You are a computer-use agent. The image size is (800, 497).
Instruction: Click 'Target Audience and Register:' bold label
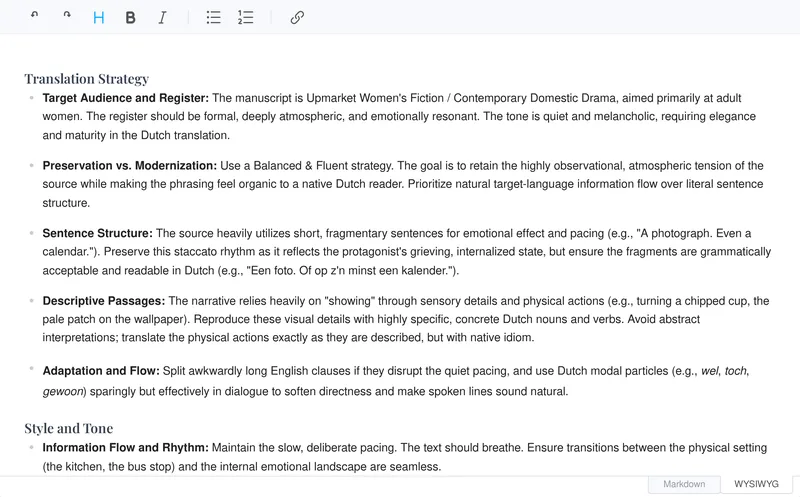[x=126, y=98]
